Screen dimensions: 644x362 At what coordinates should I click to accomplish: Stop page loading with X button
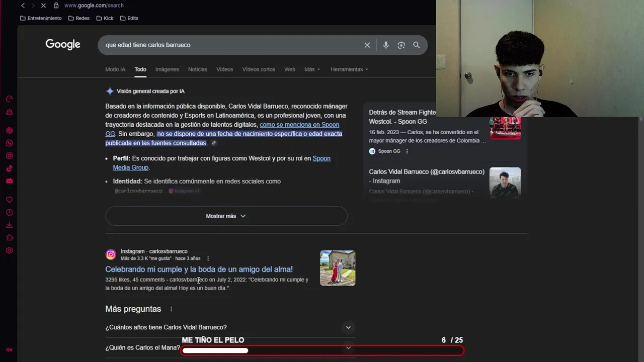pyautogui.click(x=43, y=6)
